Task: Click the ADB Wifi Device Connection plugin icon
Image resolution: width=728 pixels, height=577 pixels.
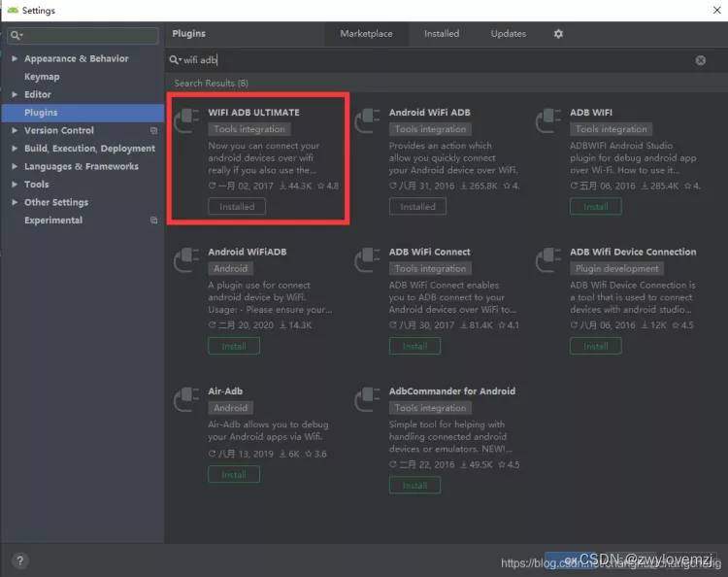Action: click(548, 259)
